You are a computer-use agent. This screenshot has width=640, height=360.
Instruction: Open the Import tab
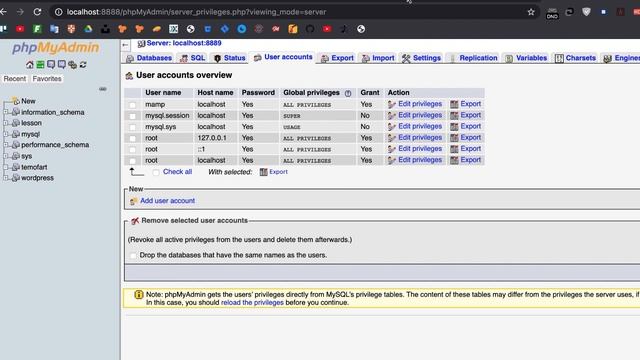pos(378,58)
